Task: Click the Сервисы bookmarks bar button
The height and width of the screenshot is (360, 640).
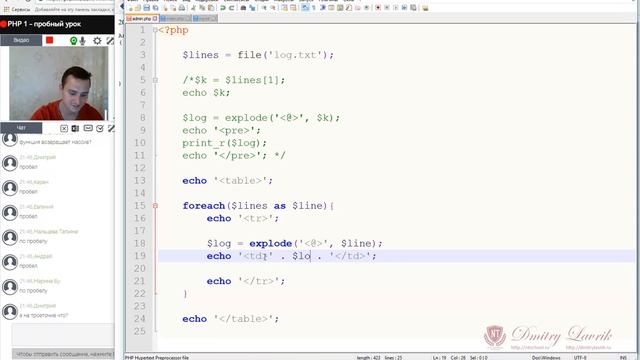Action: pos(16,9)
